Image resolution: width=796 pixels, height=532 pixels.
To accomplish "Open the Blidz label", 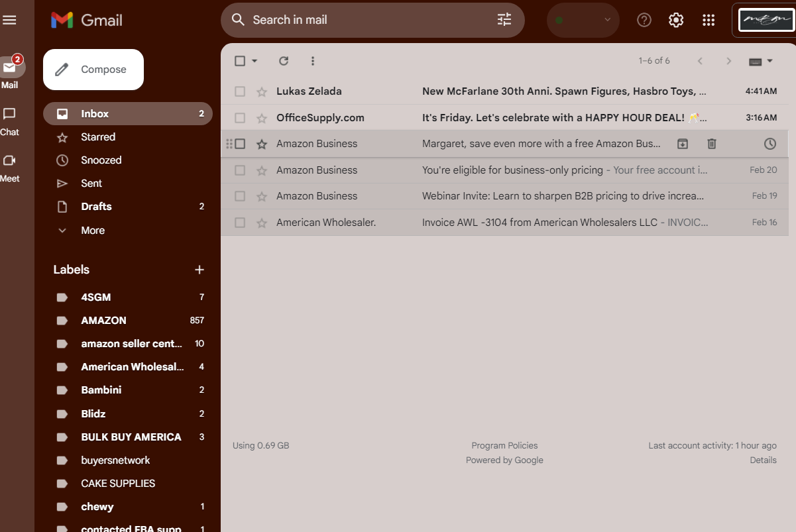I will 128,414.
